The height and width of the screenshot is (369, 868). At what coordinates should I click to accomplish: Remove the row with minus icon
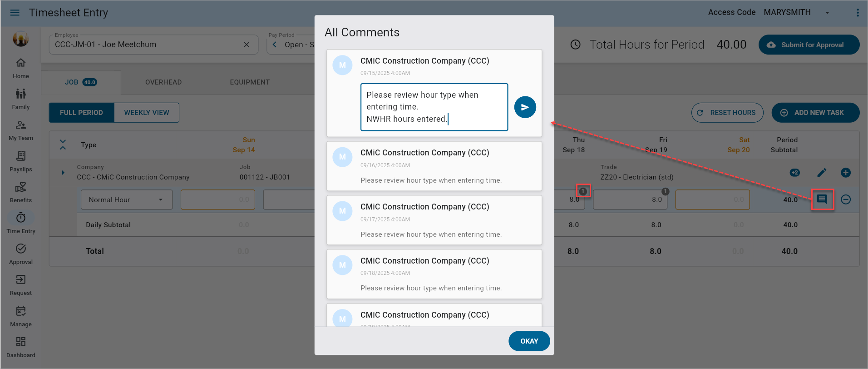pyautogui.click(x=846, y=199)
